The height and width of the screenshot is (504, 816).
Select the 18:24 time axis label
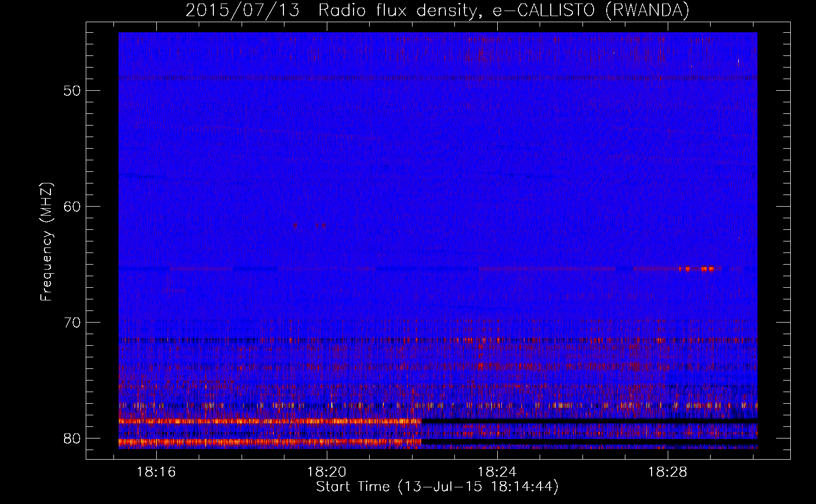(x=497, y=472)
